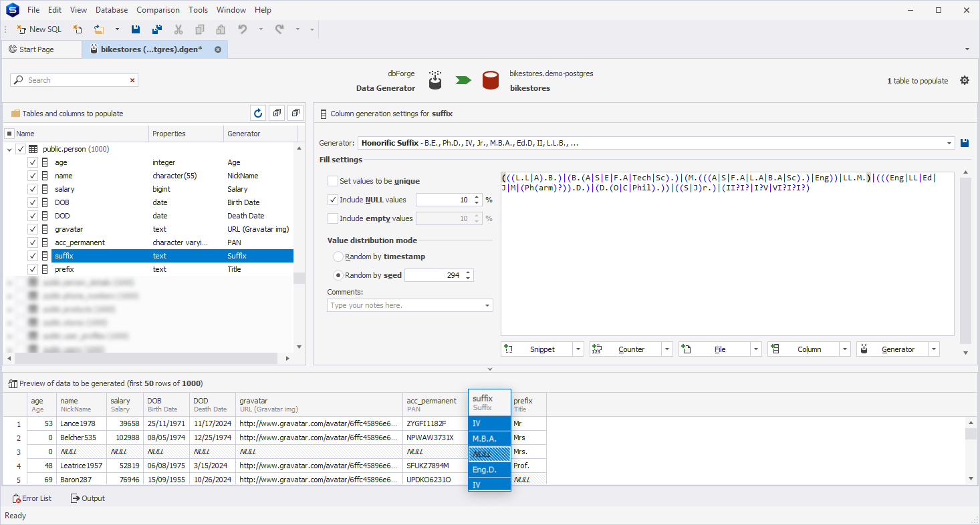Open the Comments notes dropdown
This screenshot has width=980, height=525.
pos(487,305)
